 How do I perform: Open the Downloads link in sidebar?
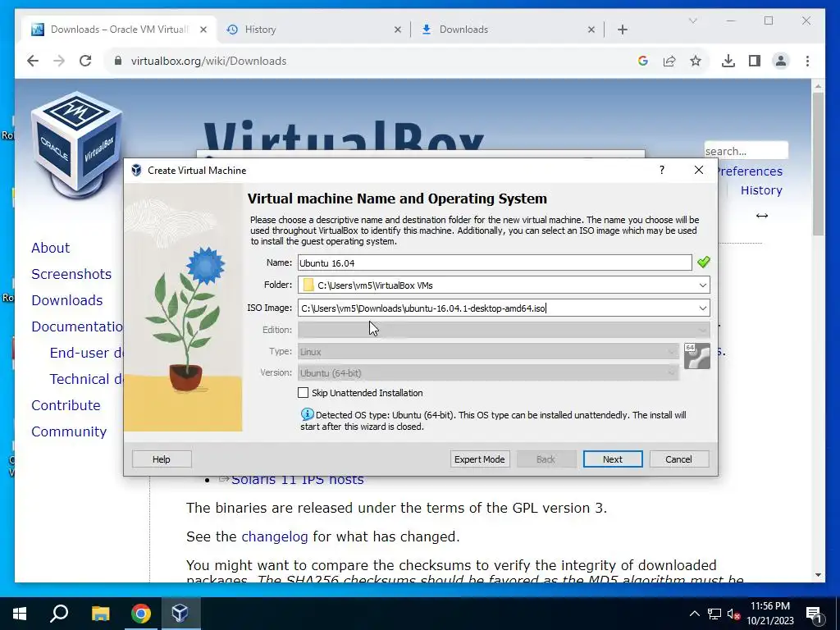(x=67, y=300)
